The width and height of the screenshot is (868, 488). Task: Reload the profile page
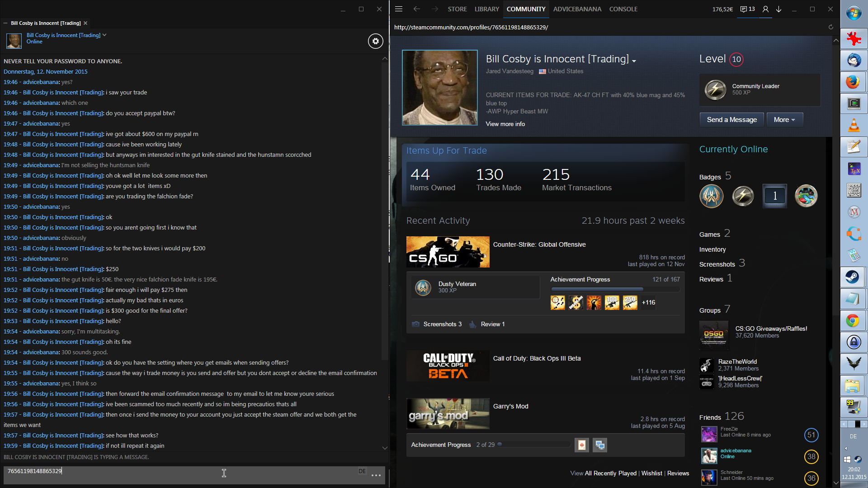click(830, 27)
